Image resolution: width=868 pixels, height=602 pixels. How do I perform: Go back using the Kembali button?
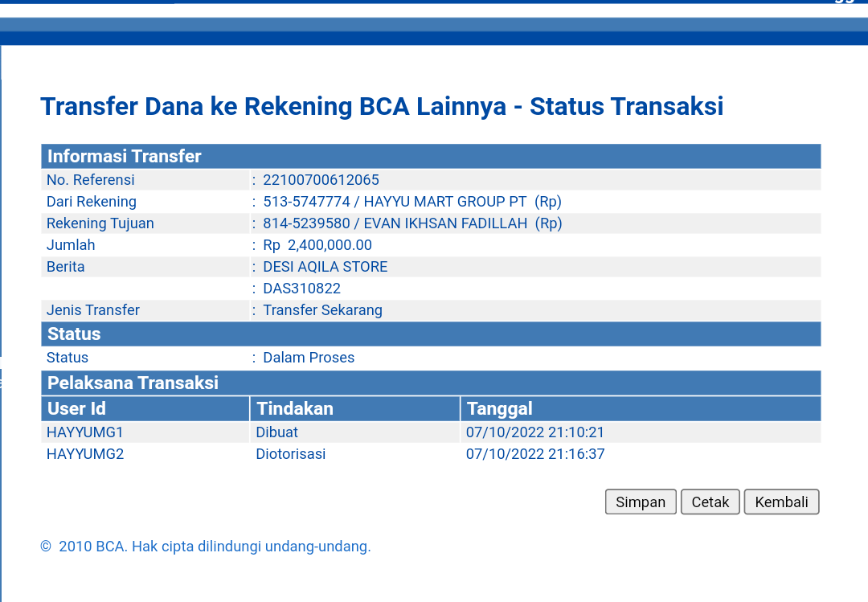point(781,502)
